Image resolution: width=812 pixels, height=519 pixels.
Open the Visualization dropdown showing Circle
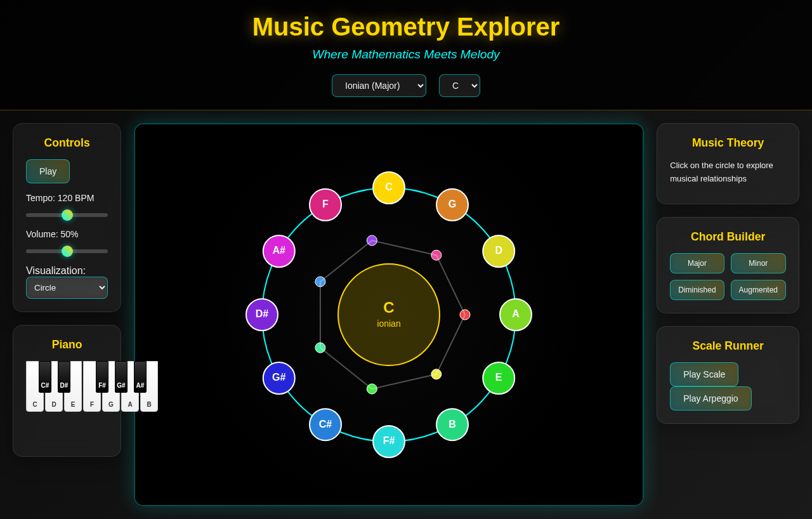pos(67,287)
